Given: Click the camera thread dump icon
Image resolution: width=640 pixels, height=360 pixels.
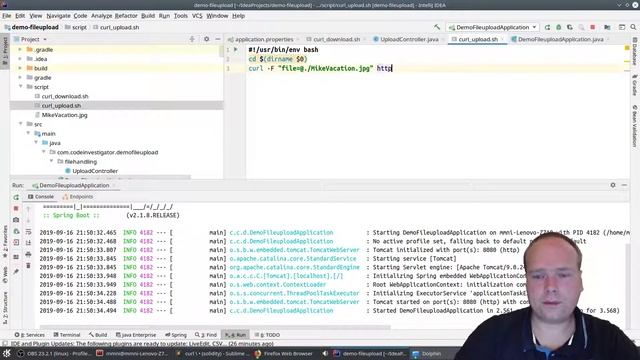Looking at the screenshot, I should [16, 220].
